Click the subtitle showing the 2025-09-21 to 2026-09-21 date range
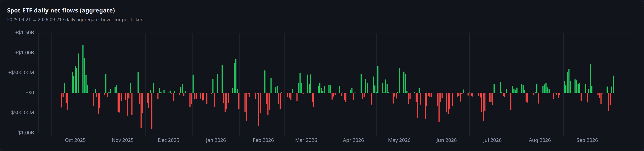Viewport: 644px width, 151px height. pyautogui.click(x=75, y=19)
